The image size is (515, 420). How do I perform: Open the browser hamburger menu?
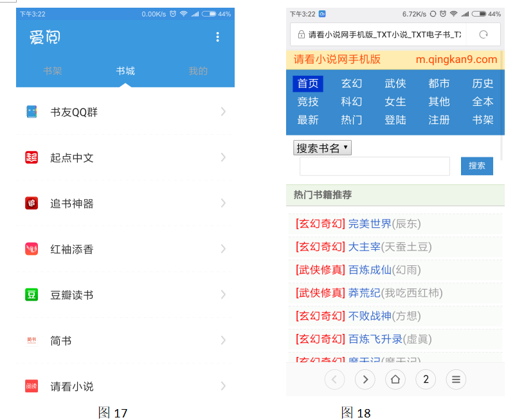(456, 380)
